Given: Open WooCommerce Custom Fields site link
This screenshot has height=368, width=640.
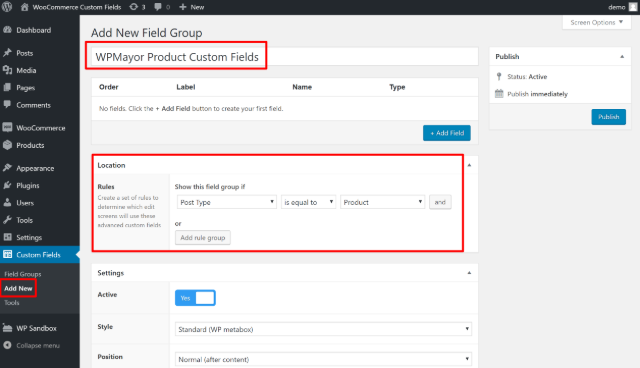Looking at the screenshot, I should click(77, 7).
